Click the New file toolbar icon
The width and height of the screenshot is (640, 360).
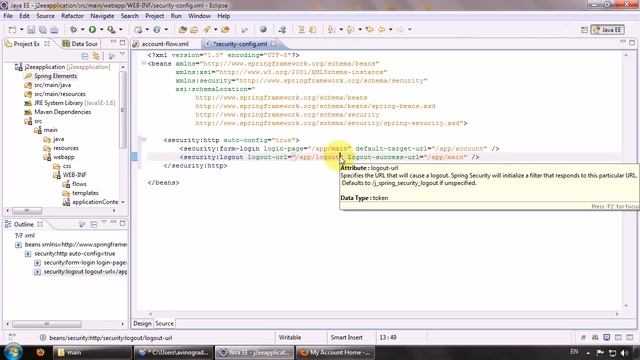click(13, 29)
